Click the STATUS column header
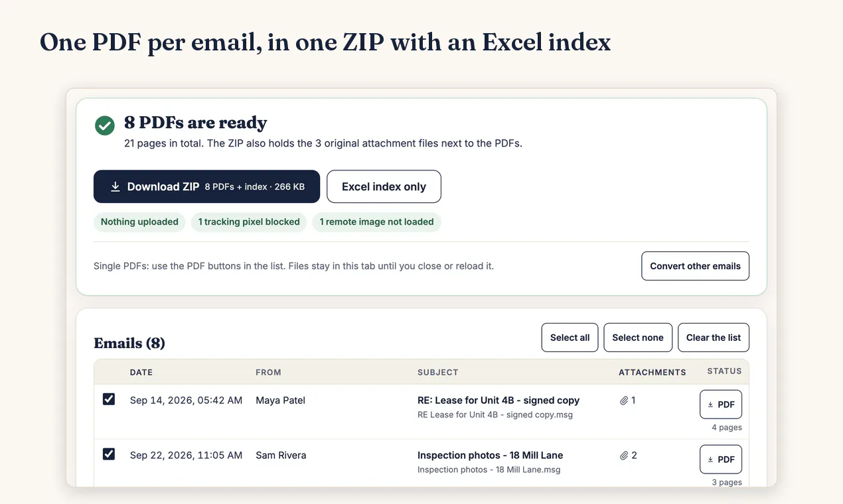This screenshot has width=843, height=504. [724, 371]
